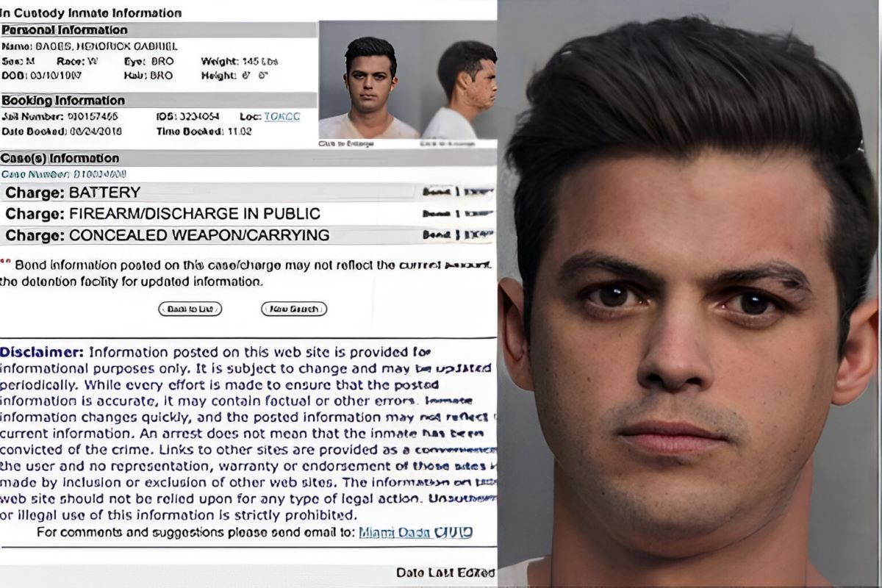
Task: Select the Charge: CONCEALED WEAPON/CARRYING row
Action: [x=248, y=235]
